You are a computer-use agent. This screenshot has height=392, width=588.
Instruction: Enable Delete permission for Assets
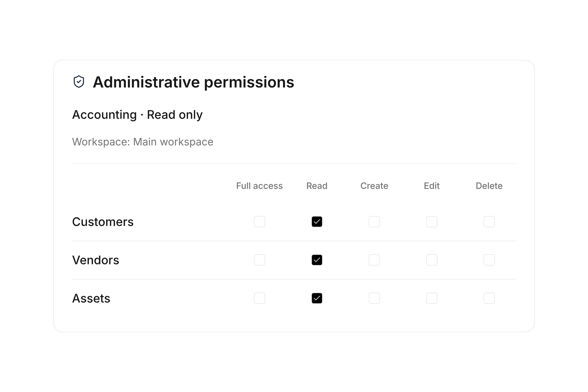489,298
